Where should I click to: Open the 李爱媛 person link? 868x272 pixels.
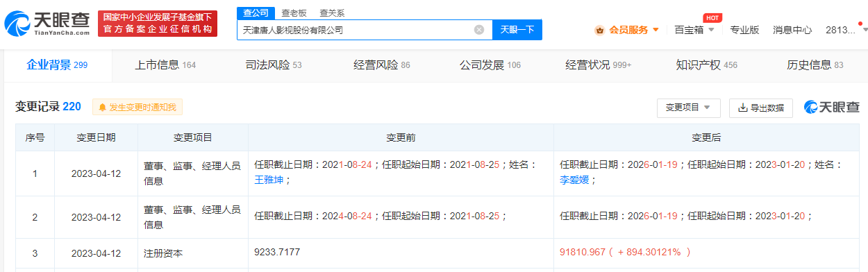click(x=574, y=180)
